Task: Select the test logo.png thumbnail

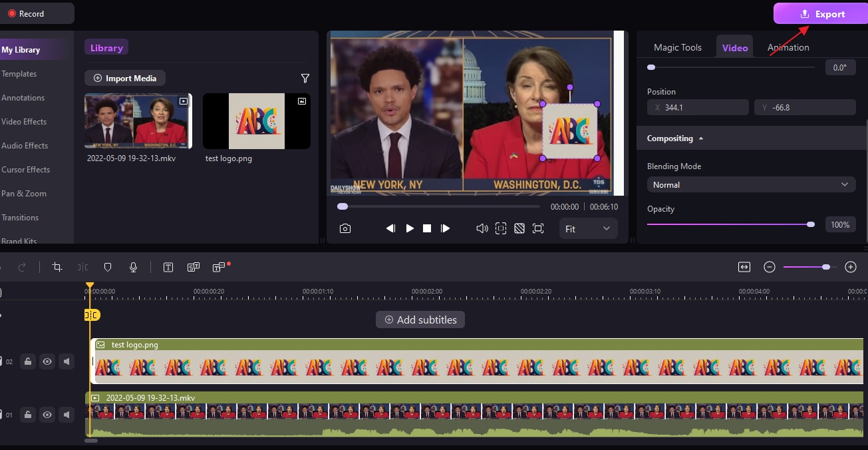Action: [x=257, y=120]
